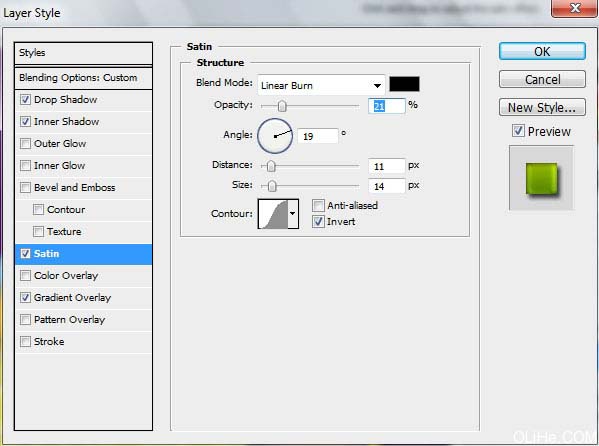Uncheck the Invert checkbox
Viewport: 599px width, 446px height.
point(318,222)
